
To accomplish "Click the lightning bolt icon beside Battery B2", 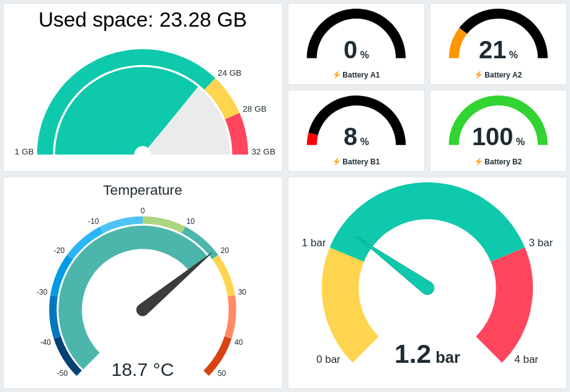I will pyautogui.click(x=479, y=161).
